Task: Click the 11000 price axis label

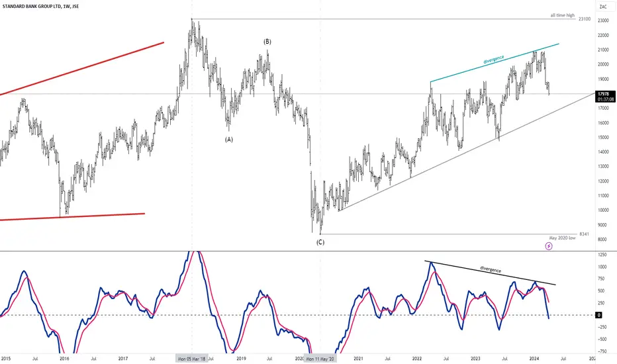Action: (x=603, y=196)
